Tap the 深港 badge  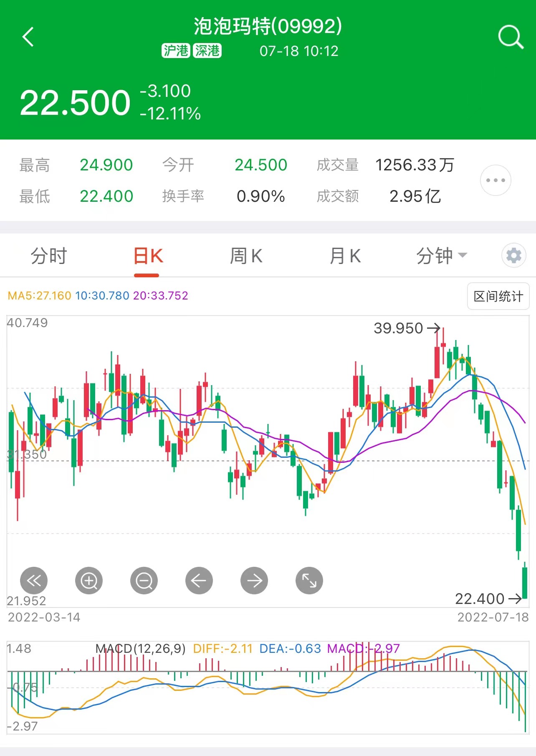(207, 51)
